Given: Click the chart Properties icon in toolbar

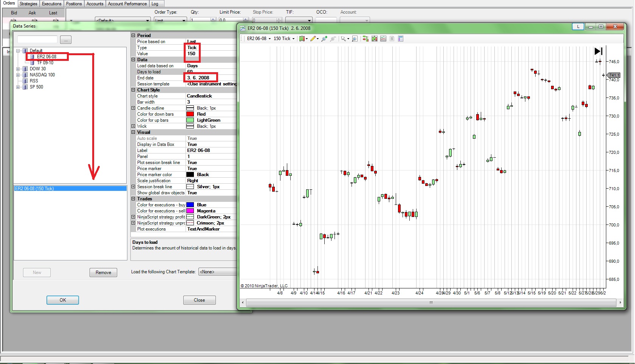Looking at the screenshot, I should 401,39.
